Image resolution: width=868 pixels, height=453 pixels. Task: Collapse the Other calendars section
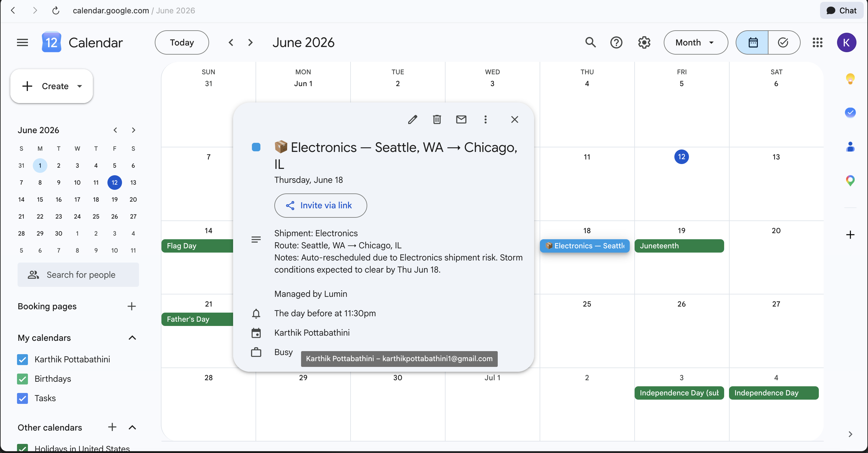pyautogui.click(x=132, y=427)
